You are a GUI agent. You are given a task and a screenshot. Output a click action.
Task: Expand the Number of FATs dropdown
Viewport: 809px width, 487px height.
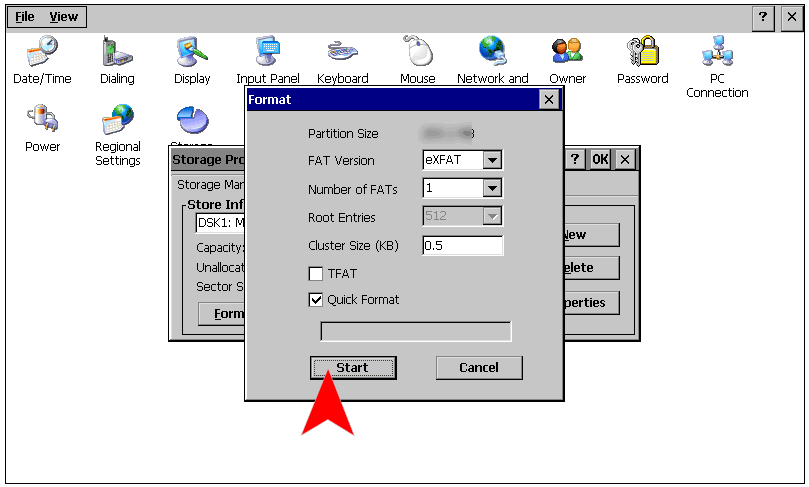pyautogui.click(x=491, y=188)
